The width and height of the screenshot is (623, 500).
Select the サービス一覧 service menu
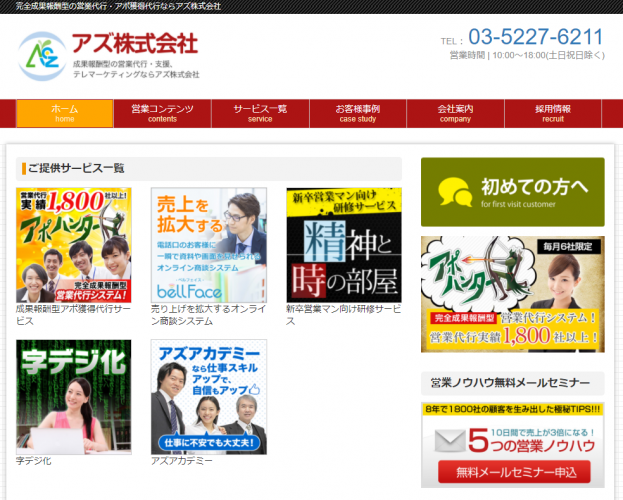click(x=260, y=113)
